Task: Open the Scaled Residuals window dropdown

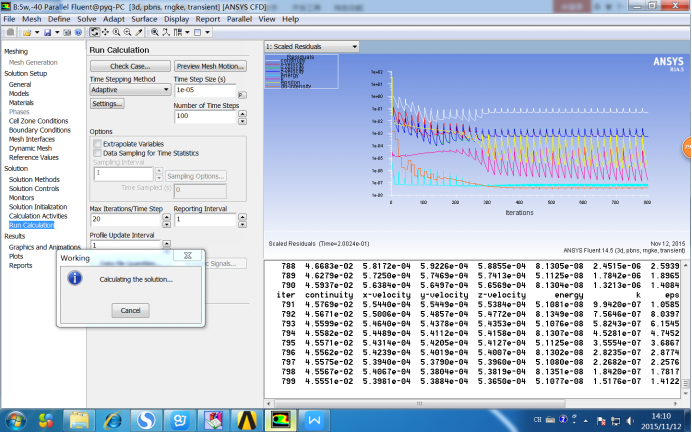Action: click(x=353, y=46)
